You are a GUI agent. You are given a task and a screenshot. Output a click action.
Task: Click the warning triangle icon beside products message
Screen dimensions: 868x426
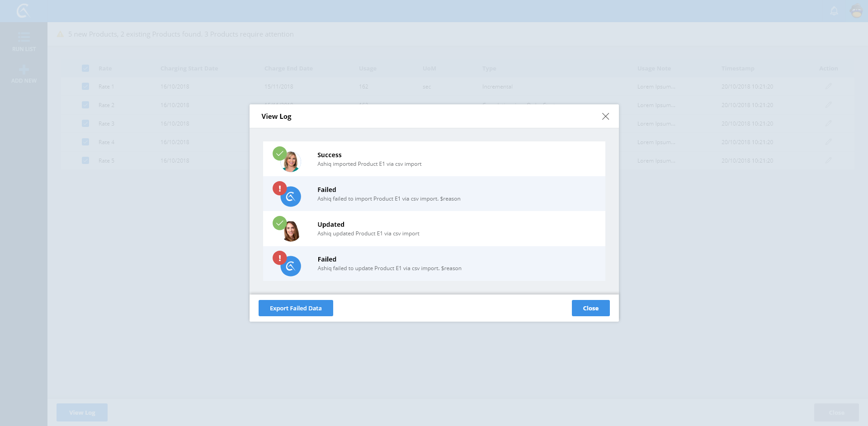point(60,34)
